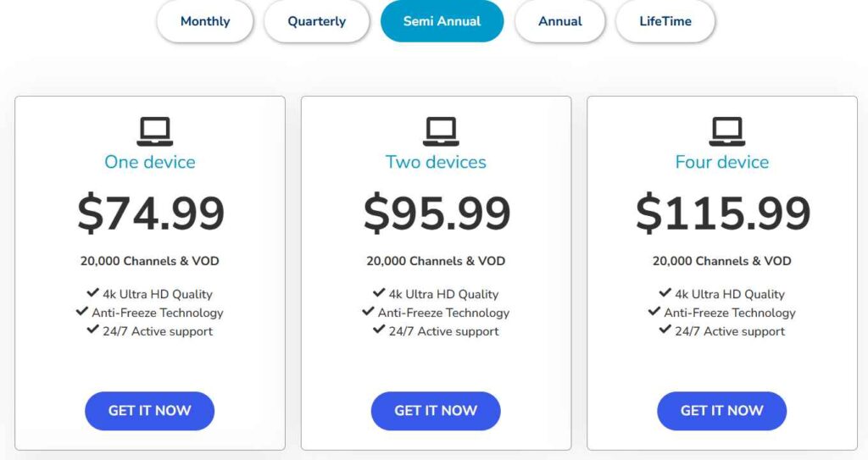Image resolution: width=868 pixels, height=460 pixels.
Task: Click the laptop icon above One device
Action: 154,131
